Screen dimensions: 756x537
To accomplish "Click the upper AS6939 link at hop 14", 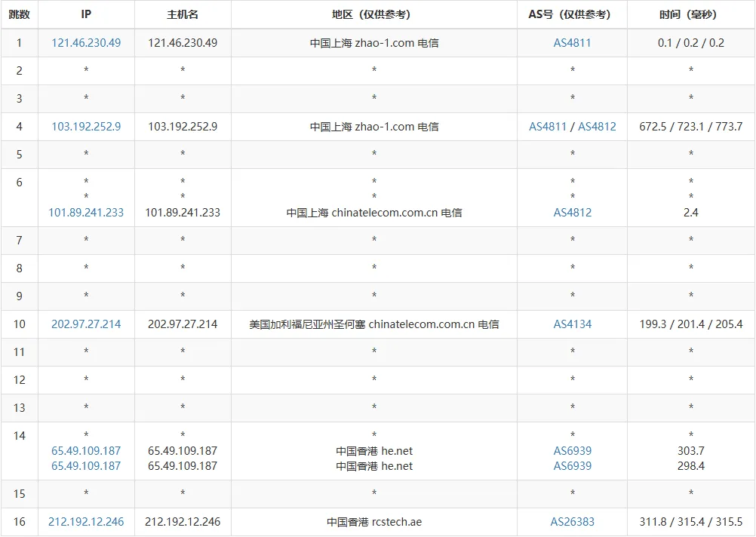I will click(571, 450).
